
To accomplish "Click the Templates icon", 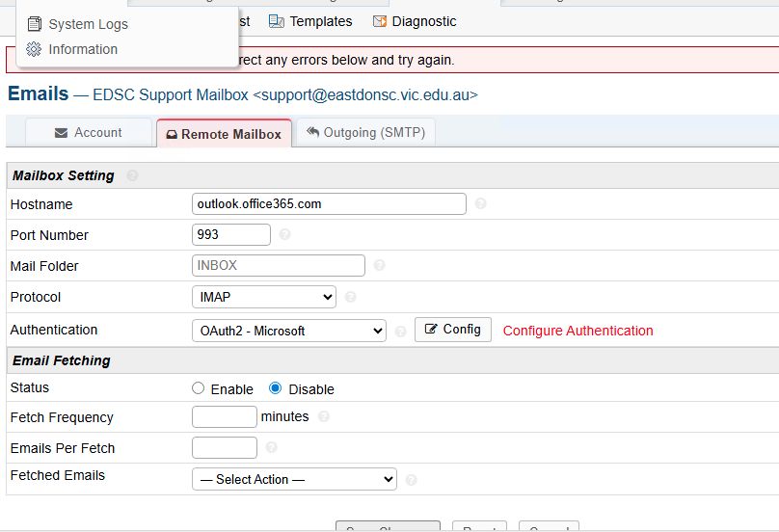I will click(277, 21).
